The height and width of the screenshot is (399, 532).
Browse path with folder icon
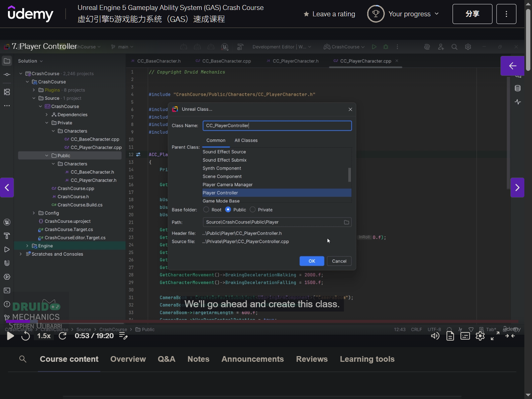point(347,222)
